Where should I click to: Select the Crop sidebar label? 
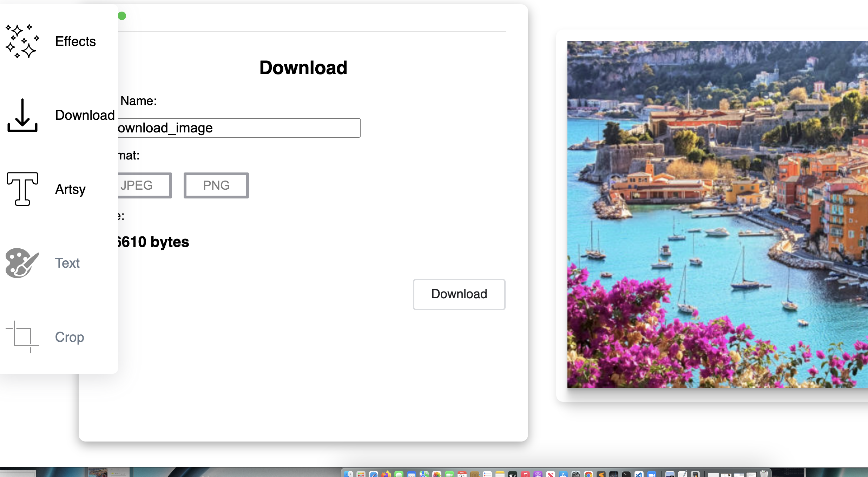[70, 337]
